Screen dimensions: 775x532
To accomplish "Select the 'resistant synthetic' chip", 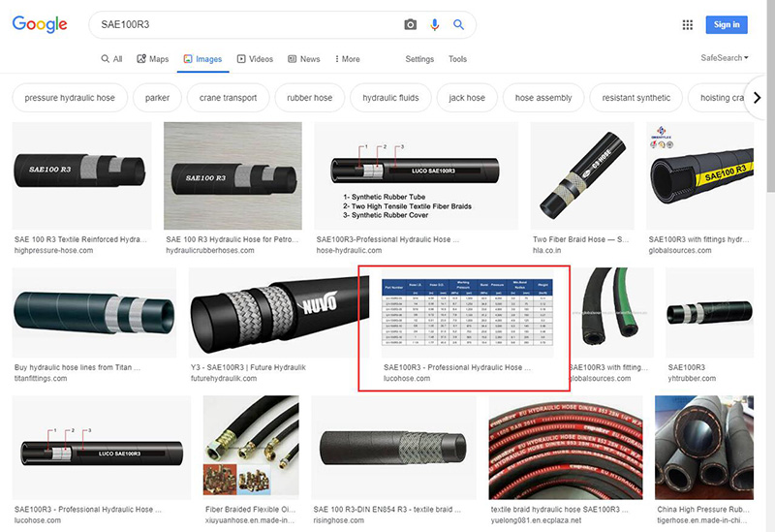I will coord(636,98).
